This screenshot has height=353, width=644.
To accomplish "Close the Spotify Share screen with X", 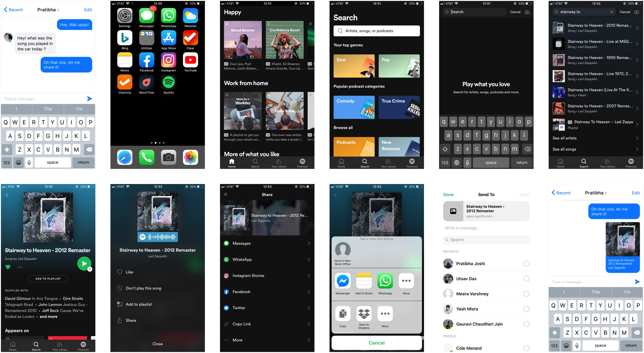I will [225, 194].
